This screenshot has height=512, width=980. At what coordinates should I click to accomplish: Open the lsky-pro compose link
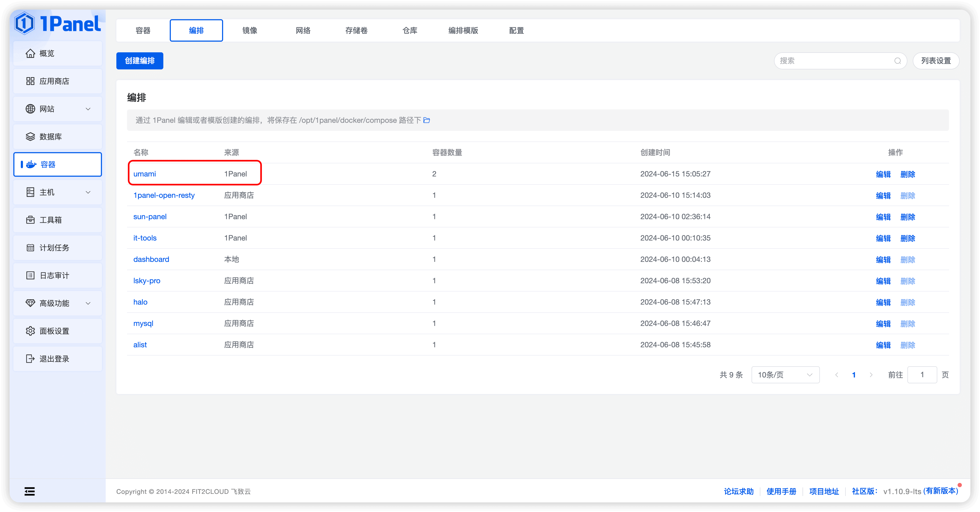coord(147,280)
